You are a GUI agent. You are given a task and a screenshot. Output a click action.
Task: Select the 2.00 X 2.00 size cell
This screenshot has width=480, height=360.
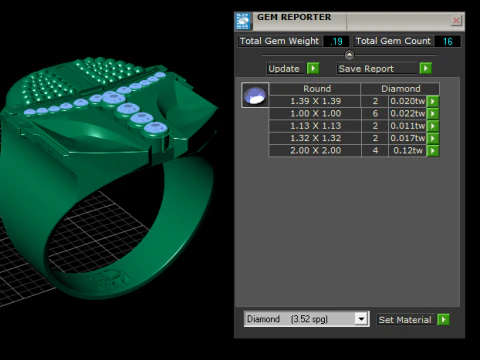point(315,151)
